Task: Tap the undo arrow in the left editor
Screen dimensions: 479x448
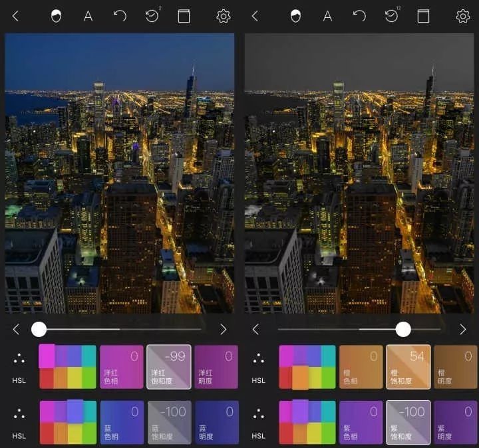Action: tap(120, 16)
